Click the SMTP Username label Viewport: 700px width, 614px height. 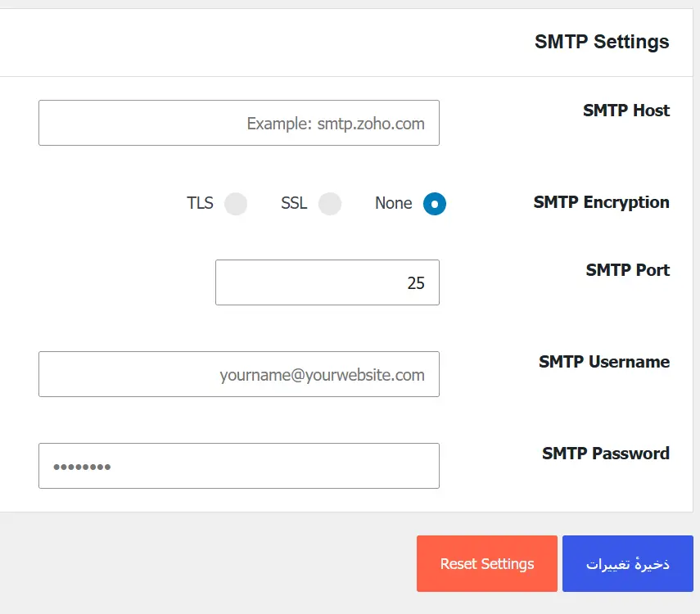[x=604, y=362]
